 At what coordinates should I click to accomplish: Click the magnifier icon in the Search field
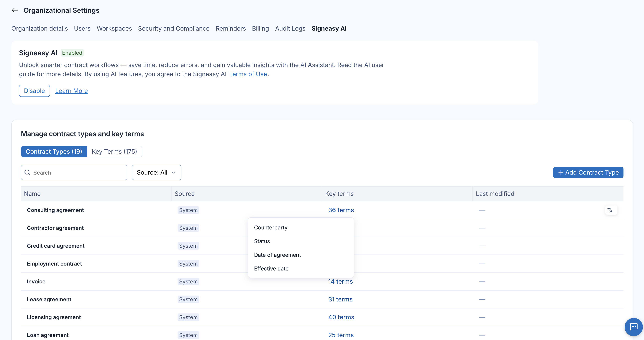[x=28, y=172]
